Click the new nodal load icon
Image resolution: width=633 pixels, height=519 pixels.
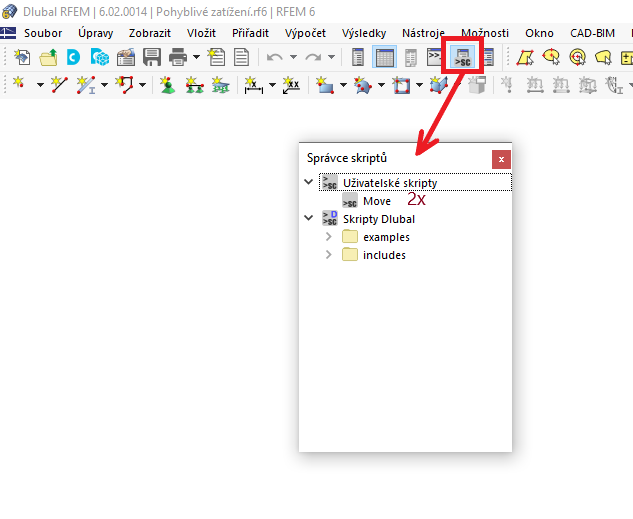506,85
